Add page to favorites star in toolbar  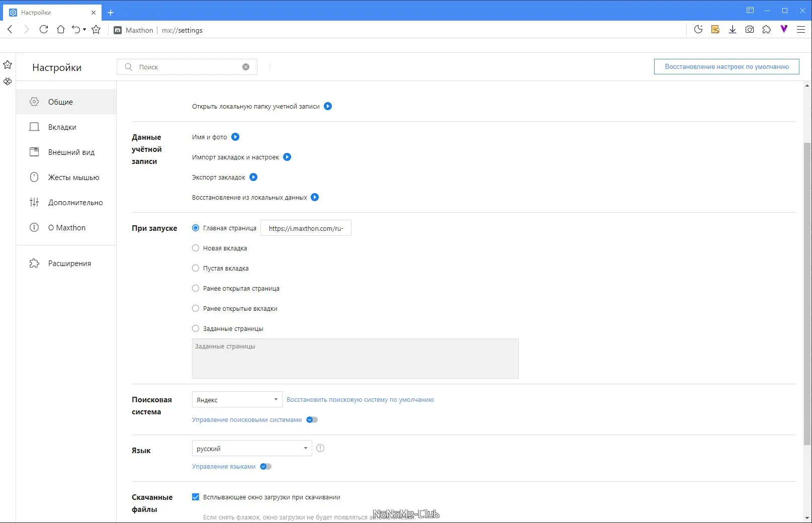pyautogui.click(x=96, y=30)
